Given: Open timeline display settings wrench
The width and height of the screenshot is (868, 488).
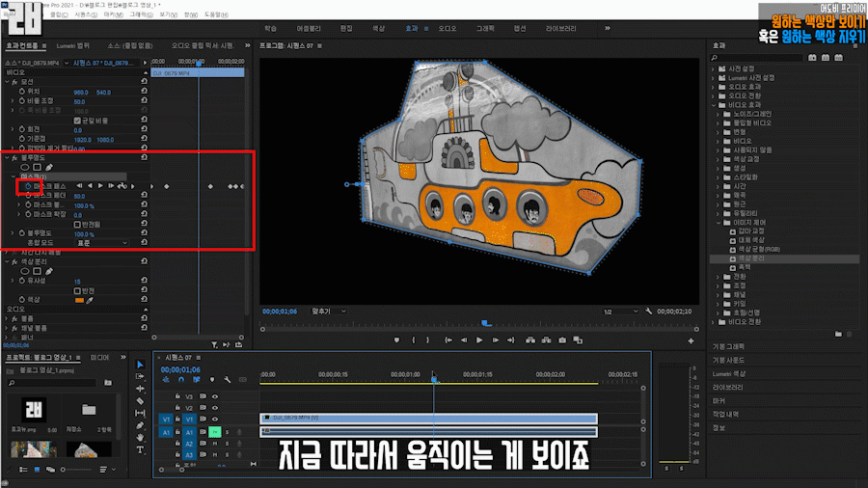Looking at the screenshot, I should 227,380.
